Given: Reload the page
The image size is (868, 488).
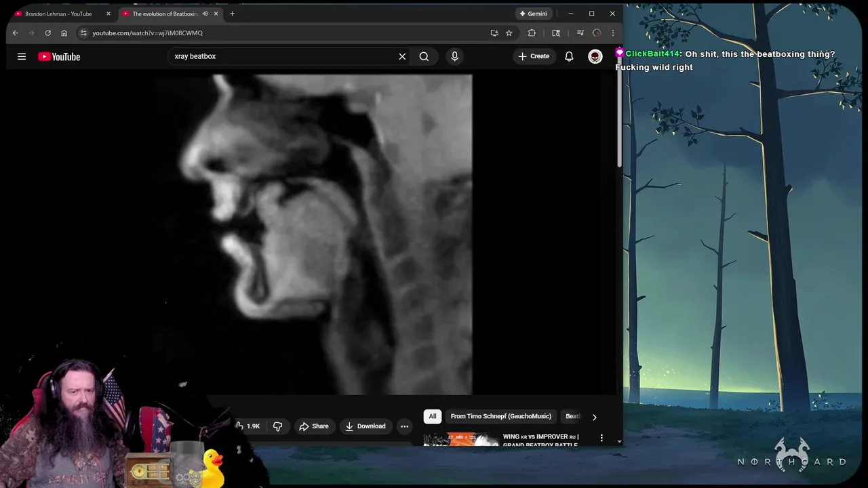Looking at the screenshot, I should (47, 33).
